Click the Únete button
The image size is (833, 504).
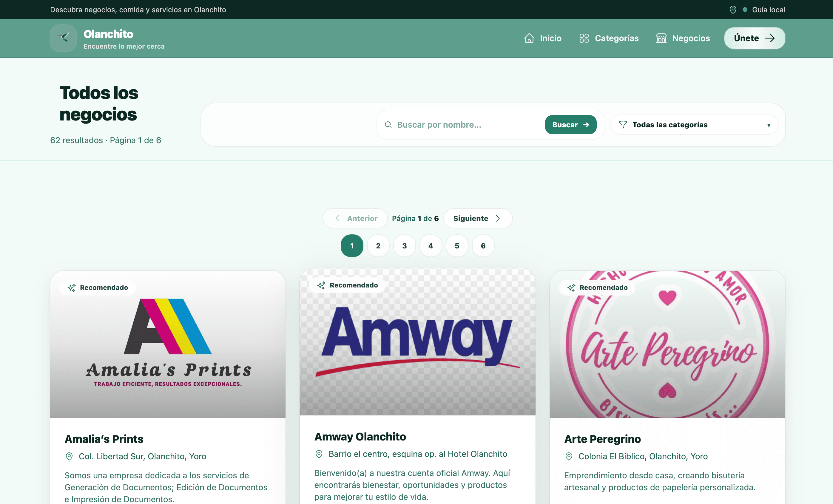point(754,38)
